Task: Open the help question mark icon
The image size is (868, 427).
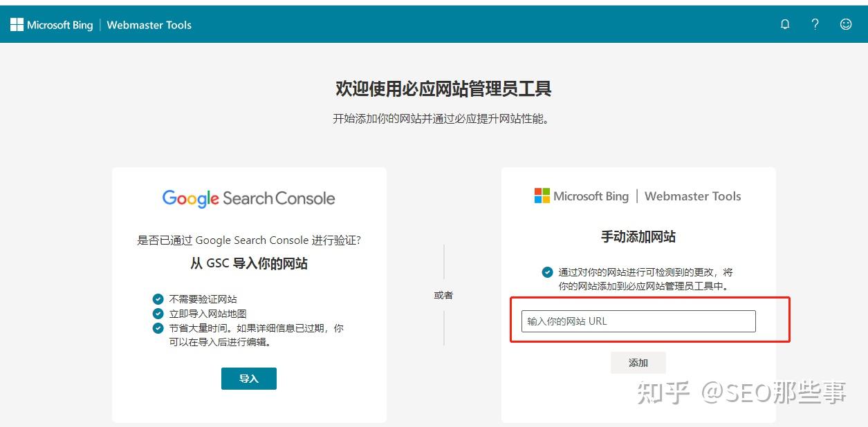Action: (x=815, y=24)
